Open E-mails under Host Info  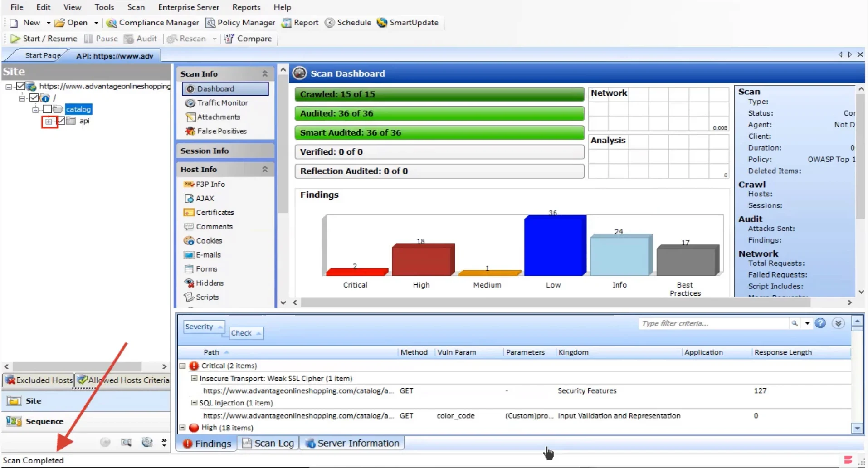203,255
